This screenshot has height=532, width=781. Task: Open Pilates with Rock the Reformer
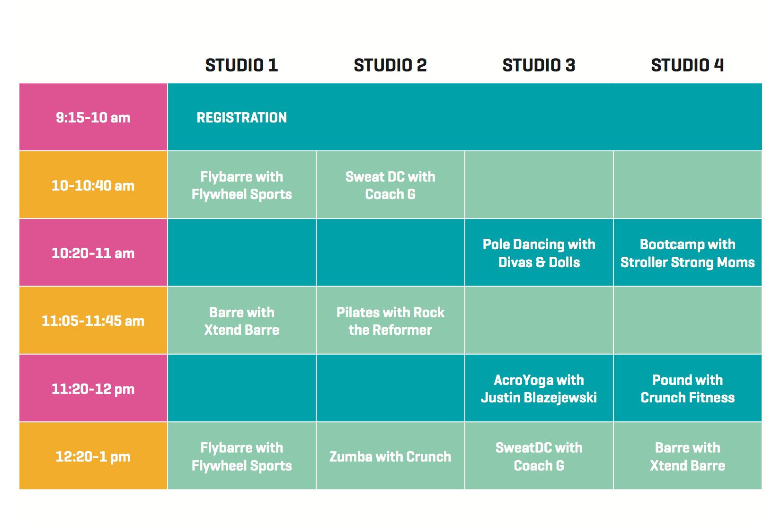click(390, 321)
